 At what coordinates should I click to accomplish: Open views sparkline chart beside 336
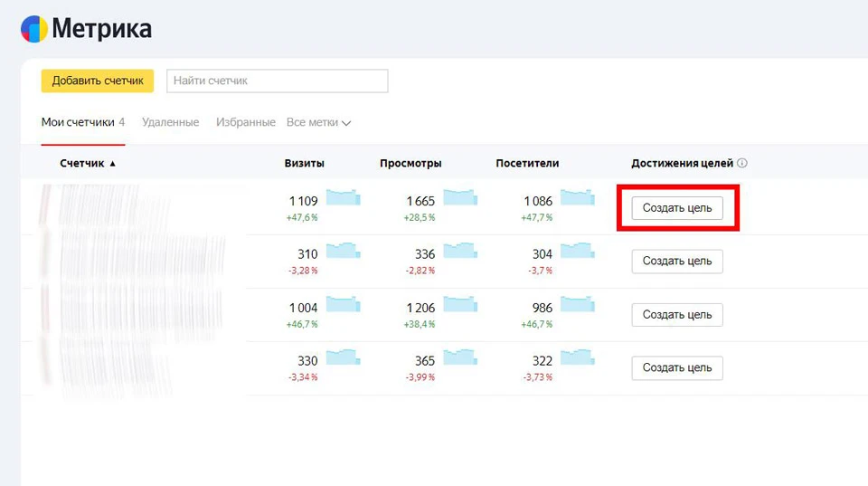(x=460, y=251)
